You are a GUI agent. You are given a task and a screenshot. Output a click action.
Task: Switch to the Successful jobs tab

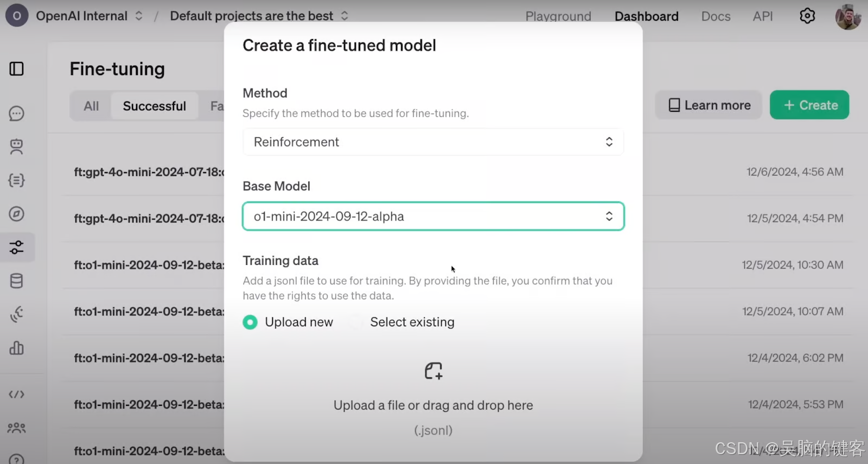click(154, 106)
